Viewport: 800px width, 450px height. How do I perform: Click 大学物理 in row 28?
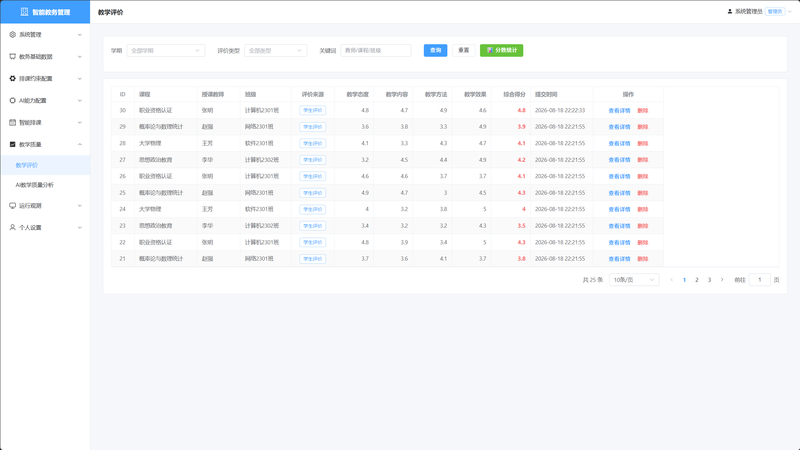tap(150, 143)
